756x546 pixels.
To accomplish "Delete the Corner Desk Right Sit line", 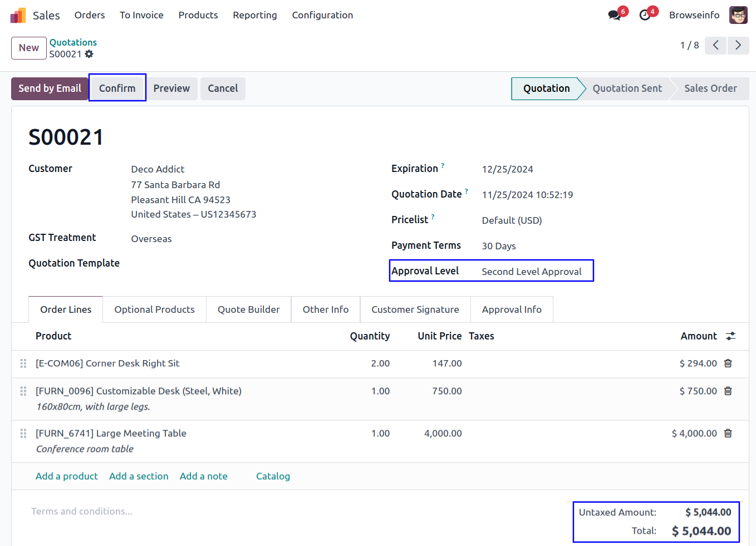I will [728, 363].
